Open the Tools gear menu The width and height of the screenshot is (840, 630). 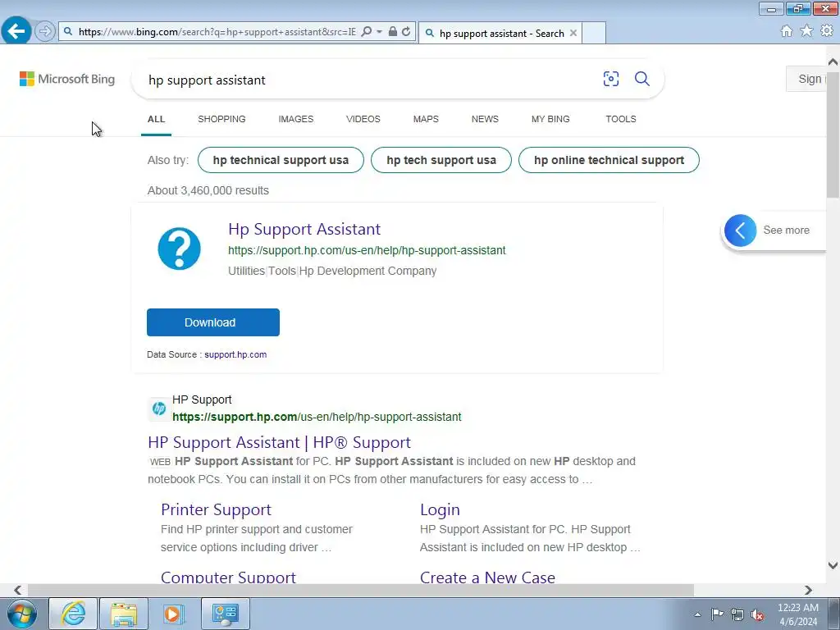827,31
